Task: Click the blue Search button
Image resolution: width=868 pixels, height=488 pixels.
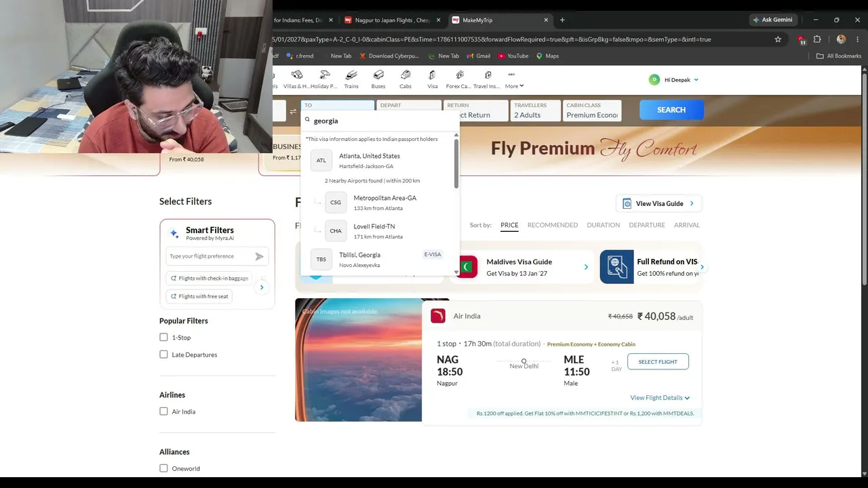Action: click(671, 110)
